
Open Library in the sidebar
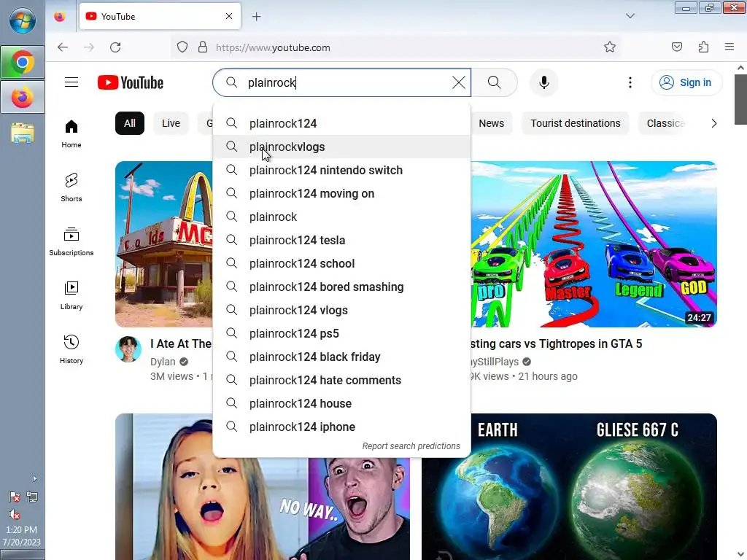tap(71, 296)
